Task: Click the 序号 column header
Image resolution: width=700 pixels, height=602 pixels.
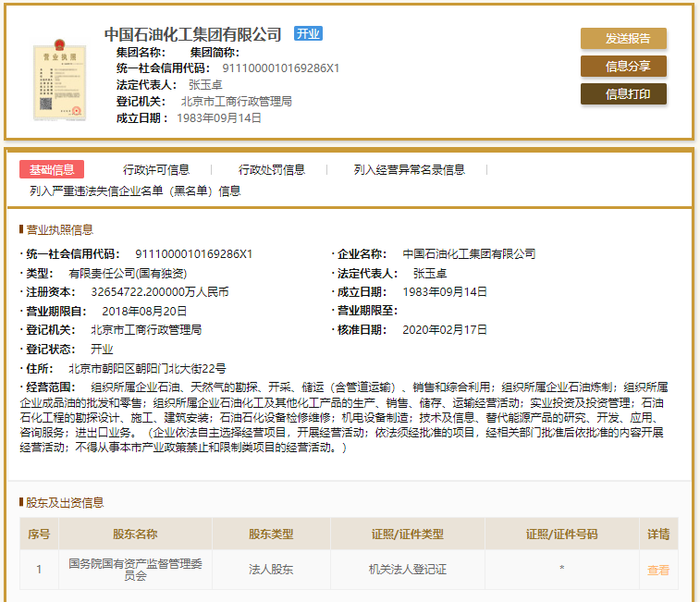Action: coord(39,534)
